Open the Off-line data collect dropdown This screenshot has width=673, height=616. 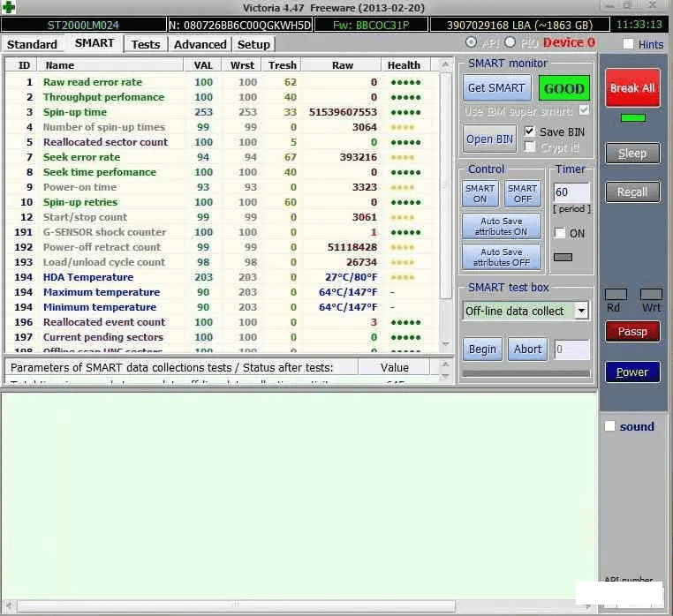click(580, 311)
